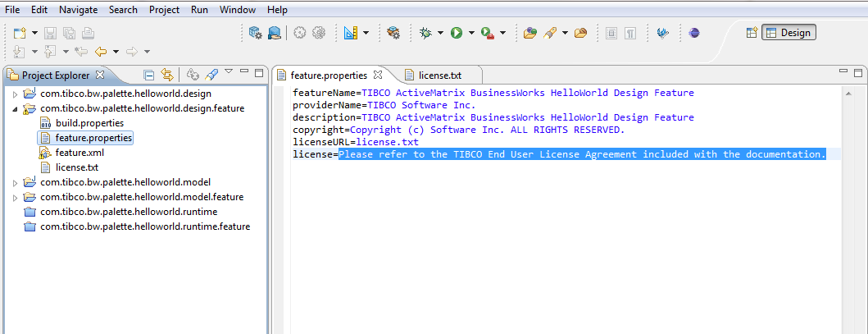Select license.txt in the project tree
Image resolution: width=868 pixels, height=334 pixels.
[77, 167]
